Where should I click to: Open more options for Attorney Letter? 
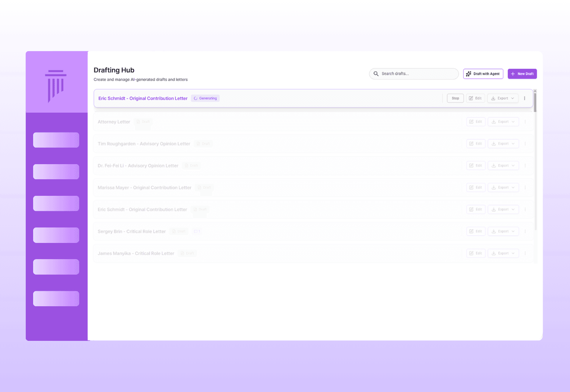click(525, 122)
